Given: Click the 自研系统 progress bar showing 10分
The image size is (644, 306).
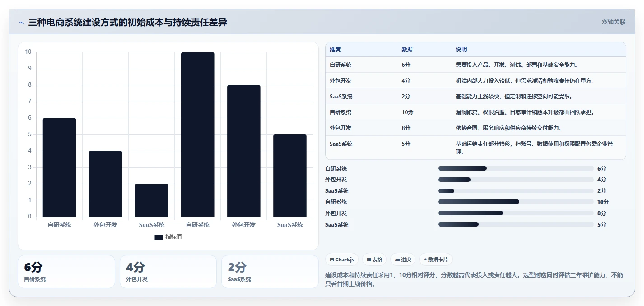Looking at the screenshot, I should [516, 202].
